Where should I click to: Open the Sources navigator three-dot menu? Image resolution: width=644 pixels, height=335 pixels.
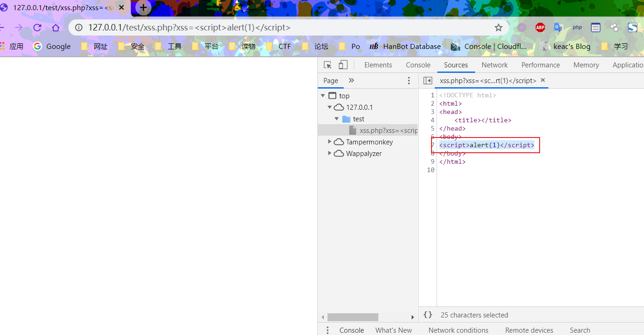408,81
